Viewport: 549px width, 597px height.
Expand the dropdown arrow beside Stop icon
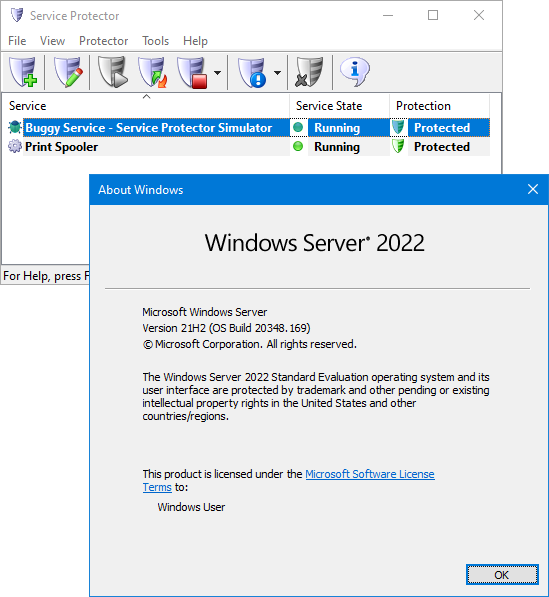217,72
